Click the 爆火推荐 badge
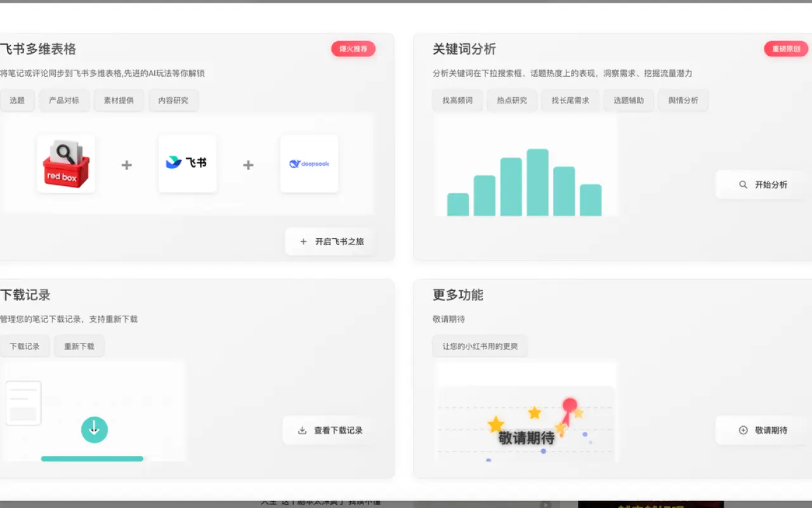812x508 pixels. 353,49
